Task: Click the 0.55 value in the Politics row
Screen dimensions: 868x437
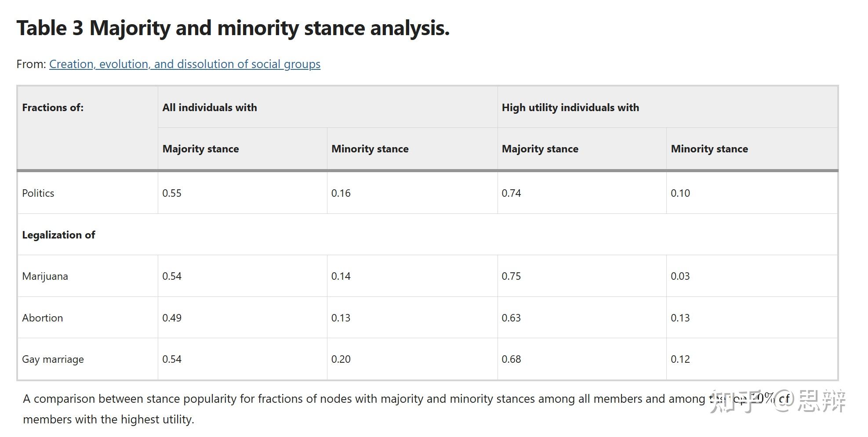Action: [x=172, y=193]
